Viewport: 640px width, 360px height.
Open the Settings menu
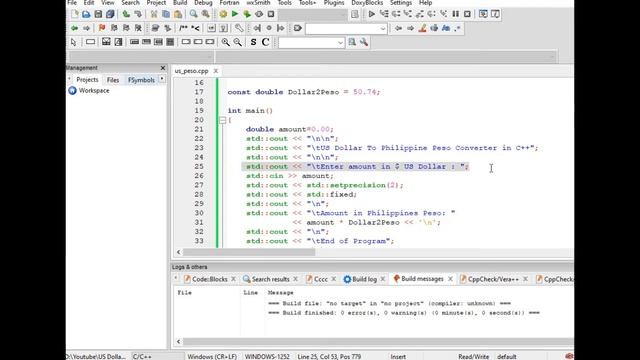point(400,3)
